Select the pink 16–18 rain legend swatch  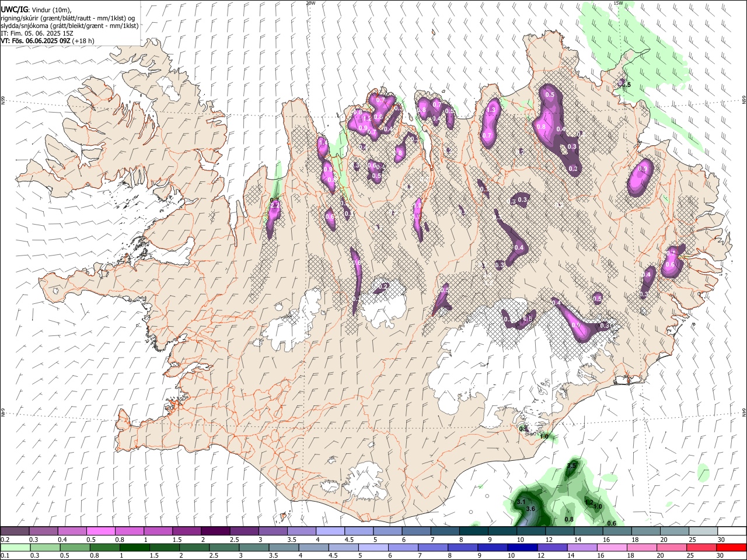tap(612, 547)
